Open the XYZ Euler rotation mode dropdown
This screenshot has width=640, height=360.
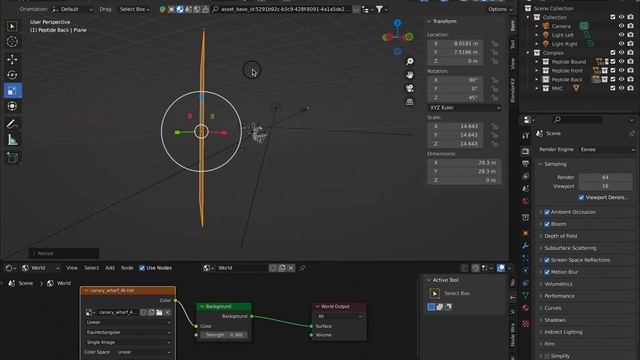click(464, 108)
